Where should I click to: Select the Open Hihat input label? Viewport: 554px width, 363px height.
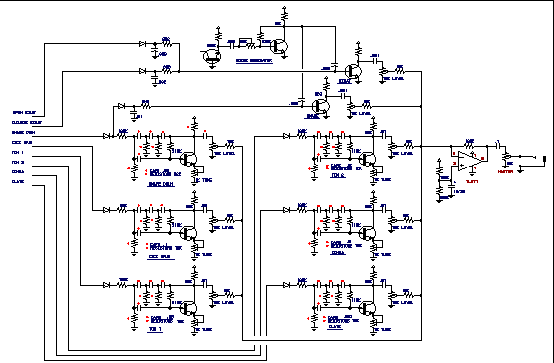(x=24, y=113)
